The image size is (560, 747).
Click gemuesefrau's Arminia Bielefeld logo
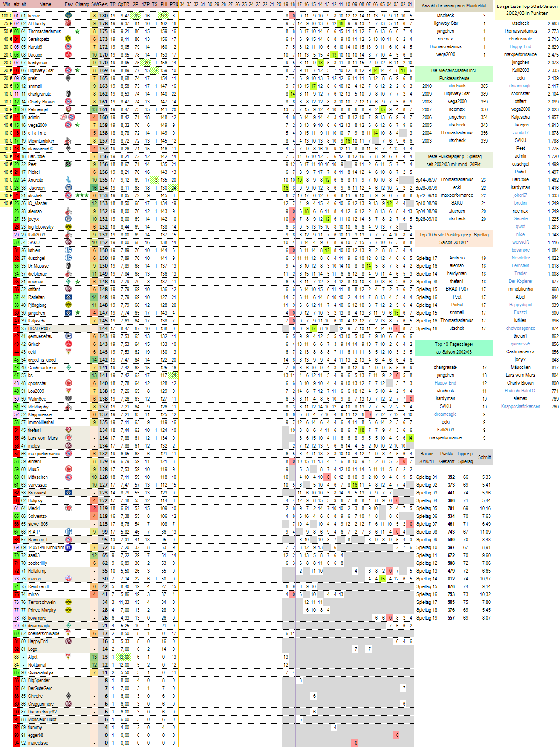68,336
